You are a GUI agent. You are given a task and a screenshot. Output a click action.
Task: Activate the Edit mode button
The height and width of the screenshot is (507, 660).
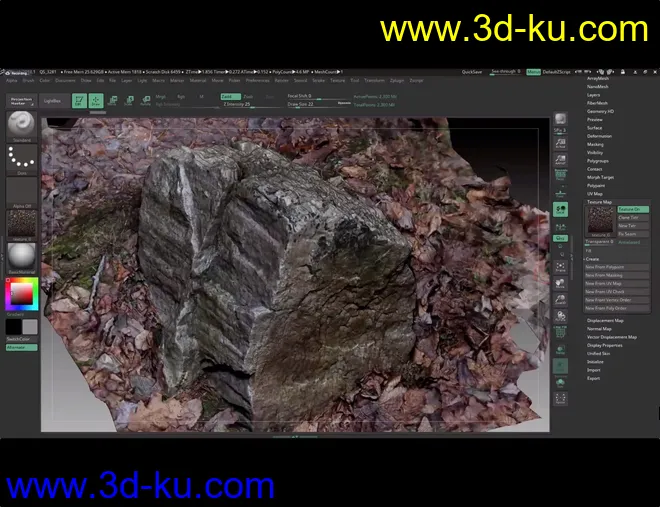click(x=79, y=101)
